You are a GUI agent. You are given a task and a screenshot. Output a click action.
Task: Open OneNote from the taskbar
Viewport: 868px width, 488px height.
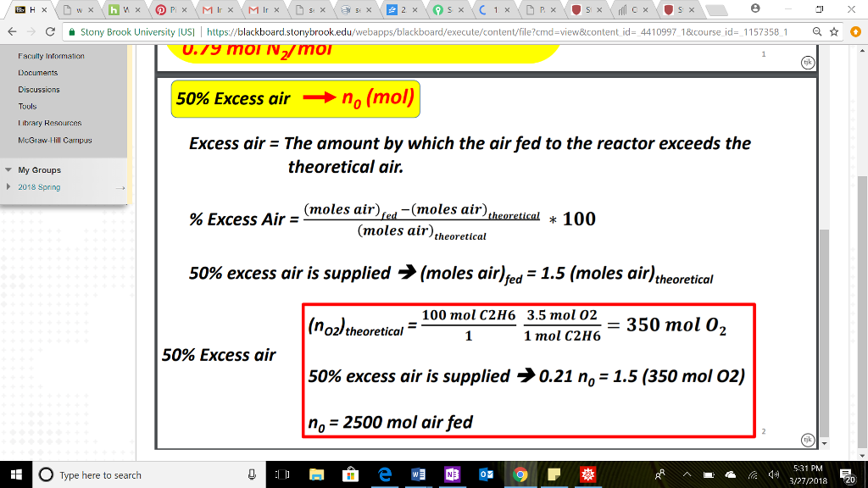(452, 474)
